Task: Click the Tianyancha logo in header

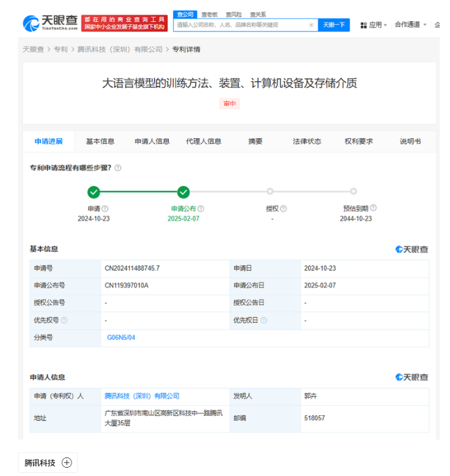Action: pos(50,24)
